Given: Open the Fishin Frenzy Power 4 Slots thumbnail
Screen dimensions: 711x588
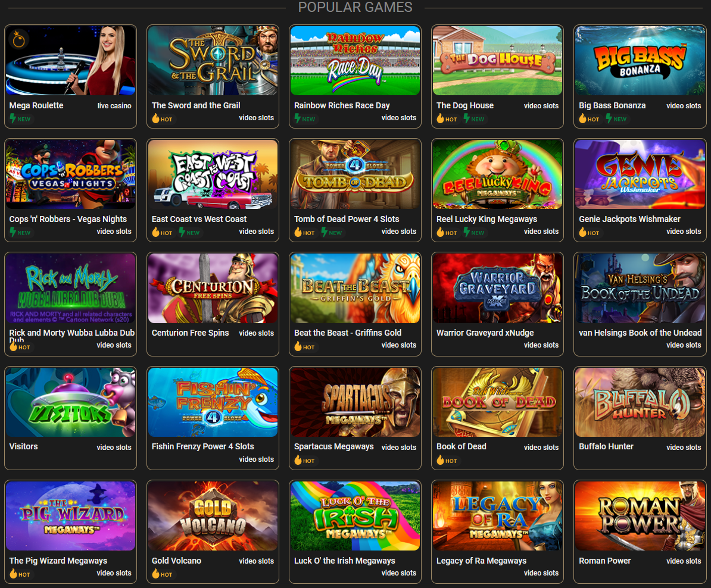Looking at the screenshot, I should [213, 402].
